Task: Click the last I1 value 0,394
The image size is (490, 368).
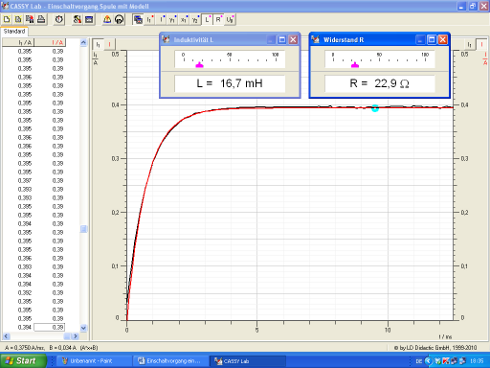Action: [25, 327]
